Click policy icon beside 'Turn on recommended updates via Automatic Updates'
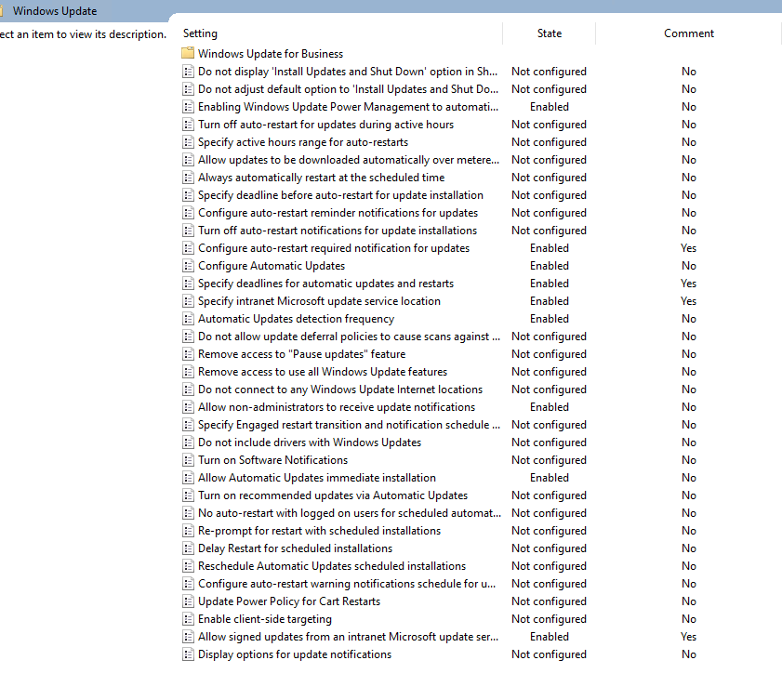 pos(188,495)
